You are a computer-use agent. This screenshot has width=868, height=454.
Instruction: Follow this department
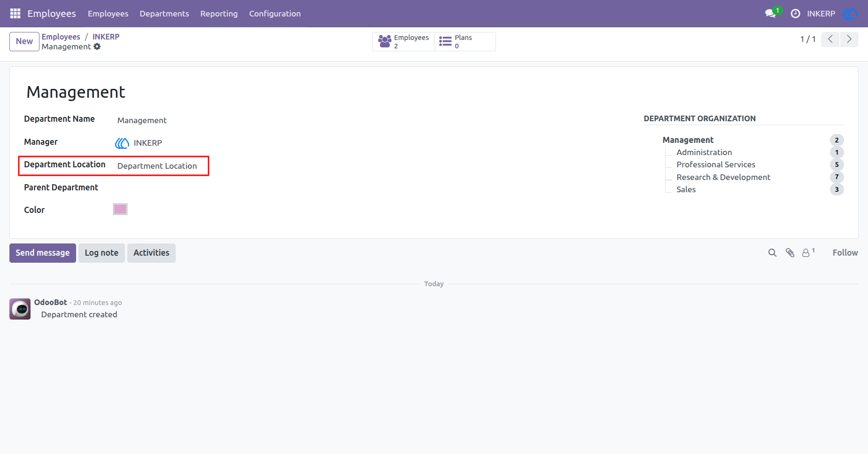(845, 253)
